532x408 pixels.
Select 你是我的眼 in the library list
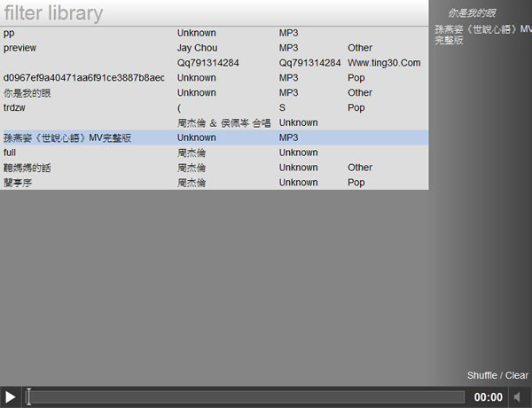tap(28, 93)
